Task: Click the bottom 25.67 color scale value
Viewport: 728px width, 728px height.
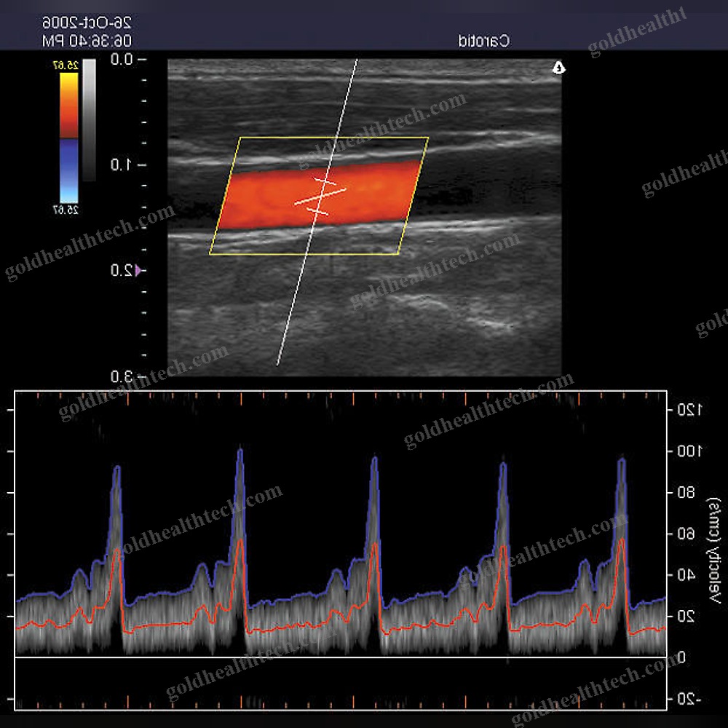Action: point(66,210)
